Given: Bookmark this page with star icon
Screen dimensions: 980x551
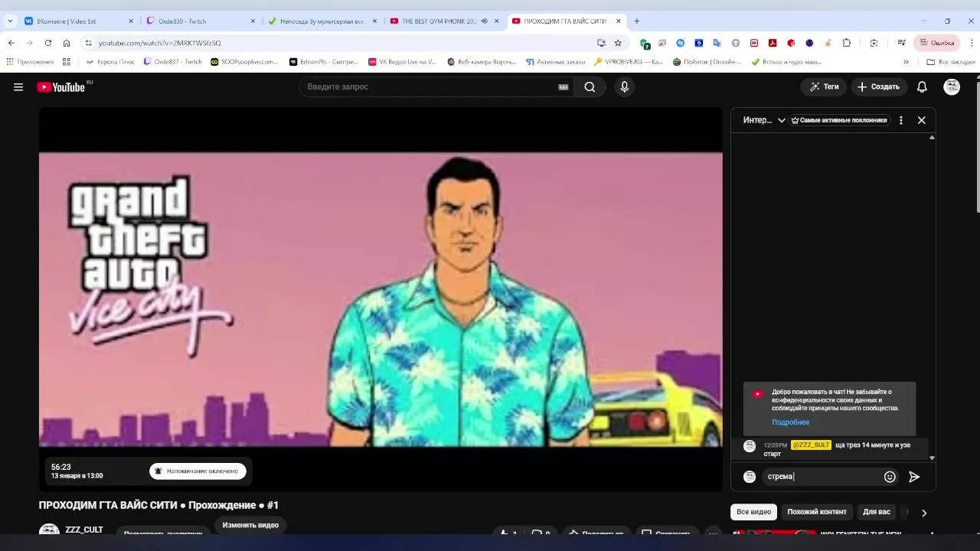Looking at the screenshot, I should (618, 43).
